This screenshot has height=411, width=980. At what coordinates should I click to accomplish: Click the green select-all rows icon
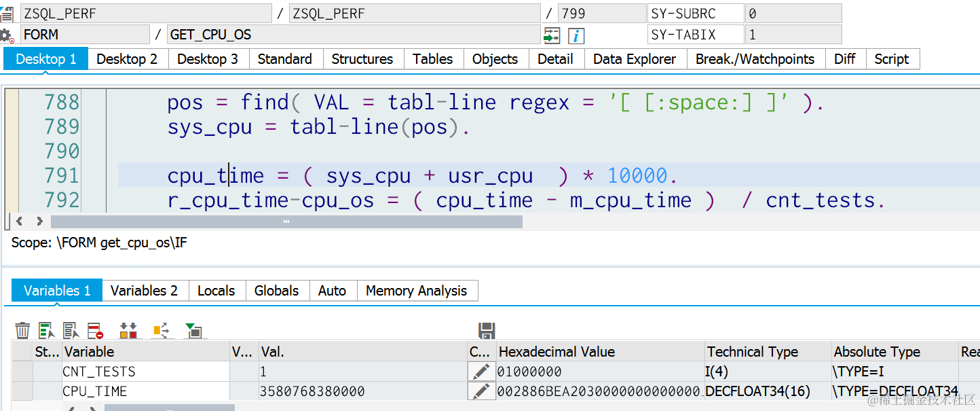[47, 331]
